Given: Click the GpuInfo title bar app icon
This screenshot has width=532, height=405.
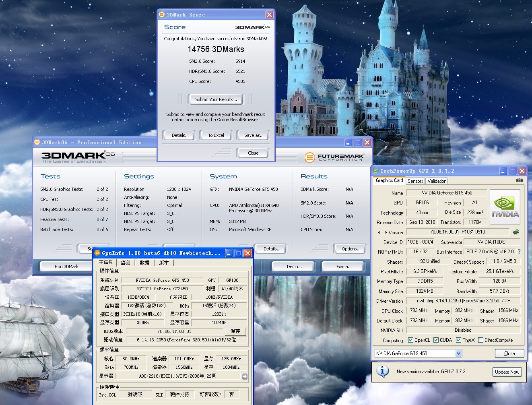Looking at the screenshot, I should 97,253.
